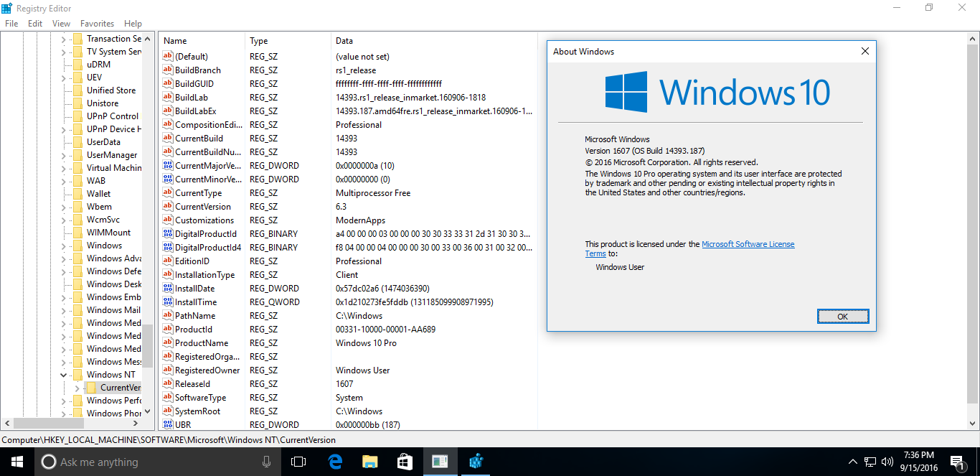
Task: Click the CurrentBuild string value icon
Action: click(x=168, y=139)
